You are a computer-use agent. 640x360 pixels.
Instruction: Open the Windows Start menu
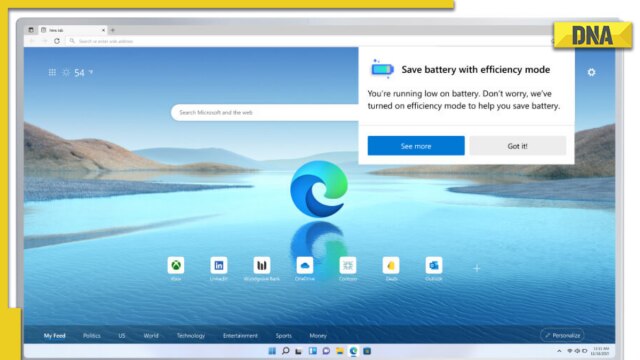[x=272, y=351]
